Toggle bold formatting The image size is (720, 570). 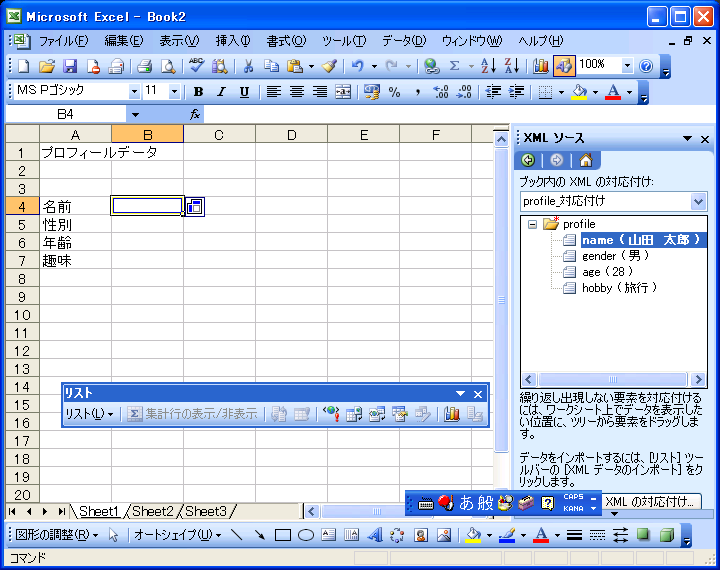198,92
